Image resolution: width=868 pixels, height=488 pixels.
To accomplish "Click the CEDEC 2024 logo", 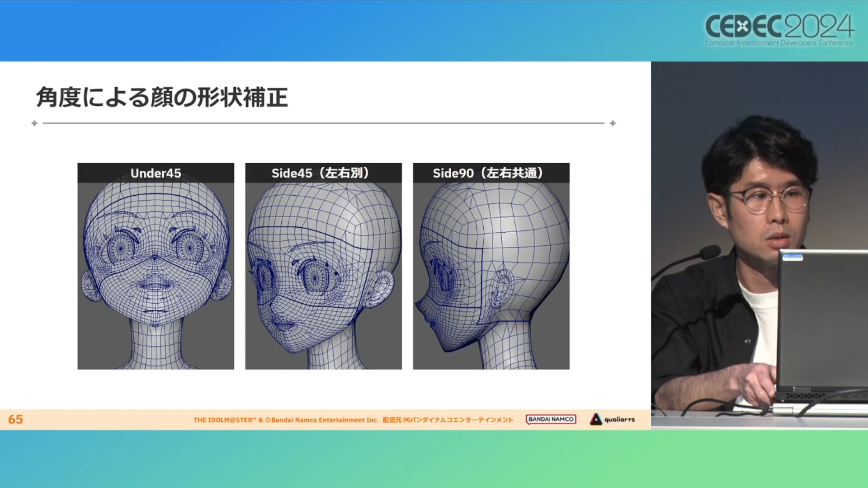I will pos(779,29).
